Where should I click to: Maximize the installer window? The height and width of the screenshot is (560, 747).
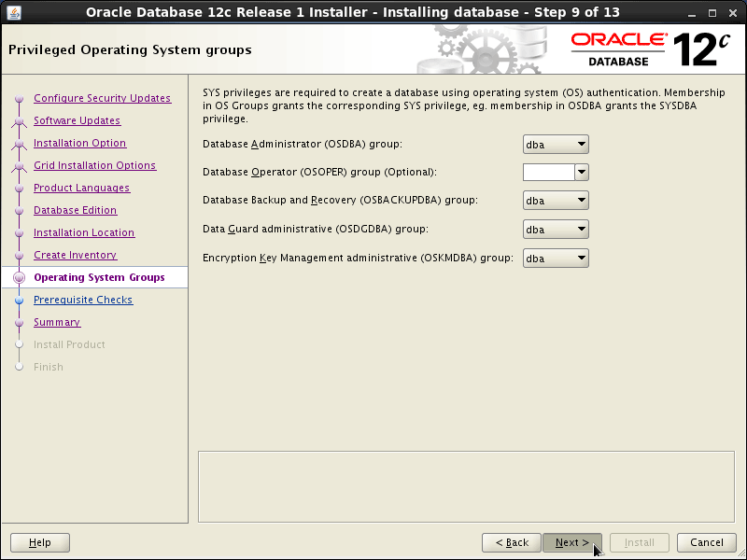pyautogui.click(x=712, y=13)
